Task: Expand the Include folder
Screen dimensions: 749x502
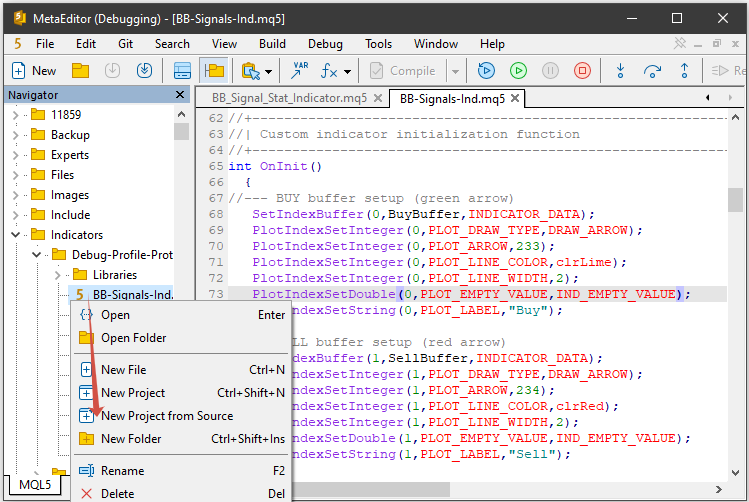Action: (15, 215)
